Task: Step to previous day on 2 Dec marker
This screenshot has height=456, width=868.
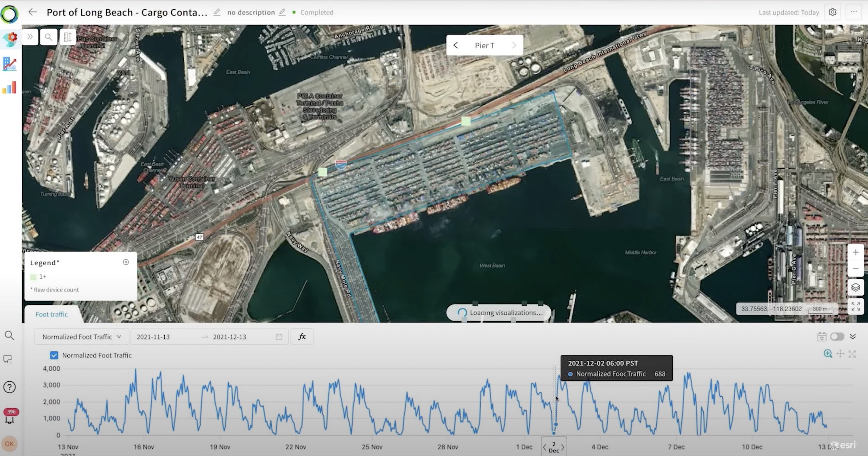Action: coord(544,447)
